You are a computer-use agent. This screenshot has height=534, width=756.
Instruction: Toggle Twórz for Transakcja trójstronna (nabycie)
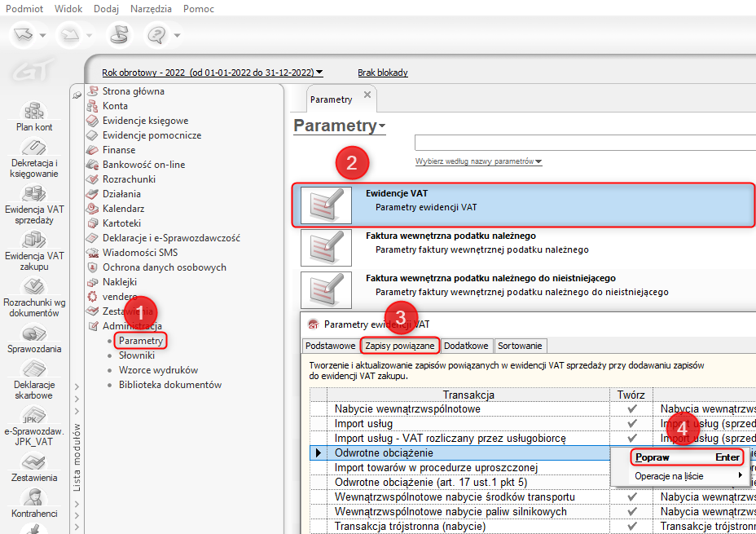631,527
